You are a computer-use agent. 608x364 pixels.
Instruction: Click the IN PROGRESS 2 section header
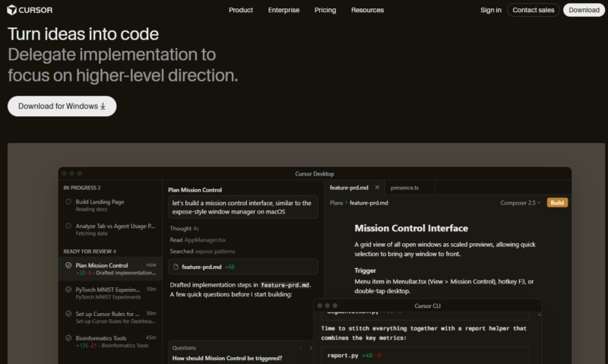tap(82, 188)
